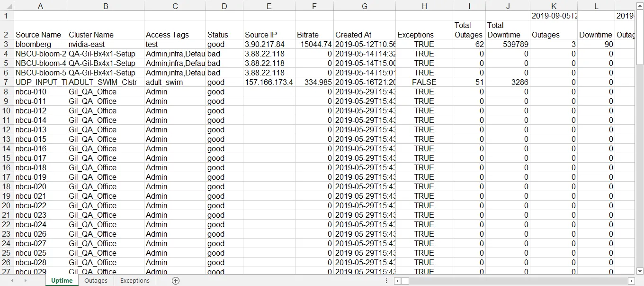Click the horizontal scrollbar thumb
644x286 pixels.
(x=406, y=281)
